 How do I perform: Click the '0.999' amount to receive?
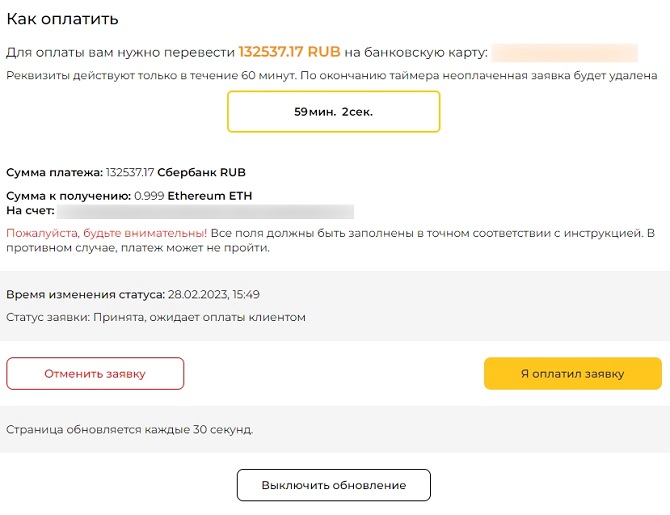point(149,196)
